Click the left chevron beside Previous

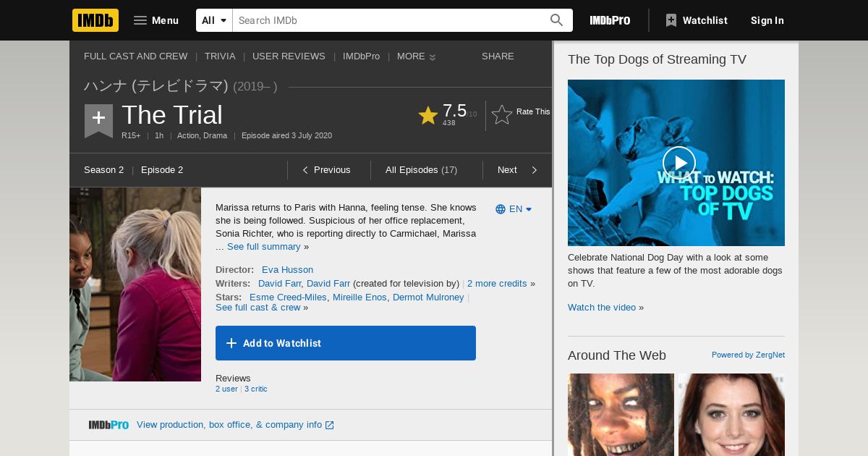(x=305, y=170)
